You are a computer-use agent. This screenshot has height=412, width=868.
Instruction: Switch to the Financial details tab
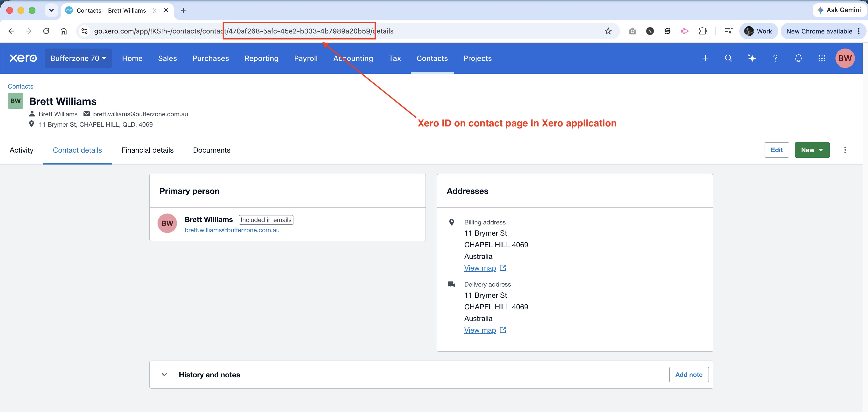point(148,150)
